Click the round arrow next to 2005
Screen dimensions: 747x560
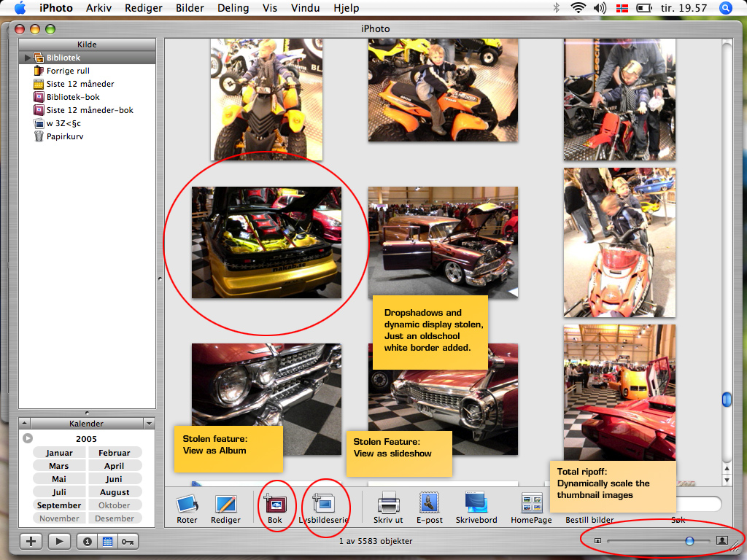[28, 438]
